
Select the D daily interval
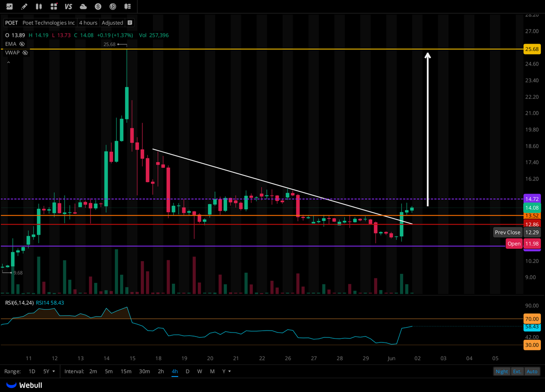pos(187,372)
